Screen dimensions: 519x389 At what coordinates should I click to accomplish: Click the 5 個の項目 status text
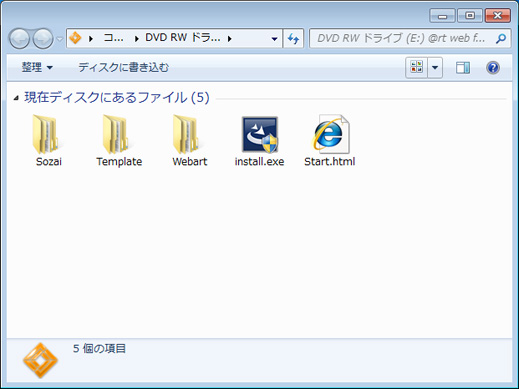99,349
